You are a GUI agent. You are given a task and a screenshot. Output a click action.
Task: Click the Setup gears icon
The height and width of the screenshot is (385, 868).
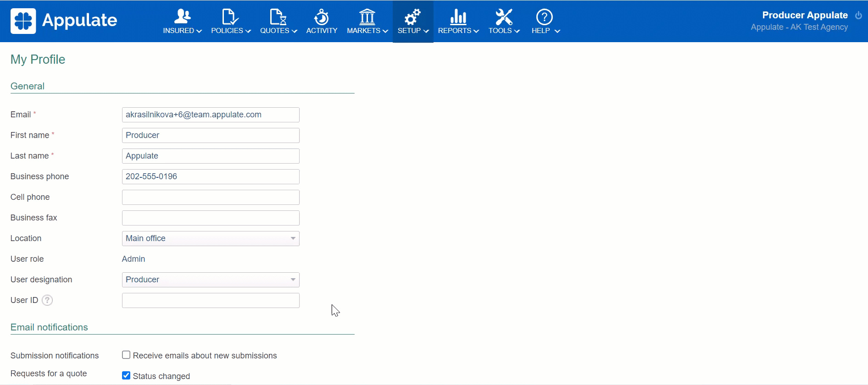412,16
